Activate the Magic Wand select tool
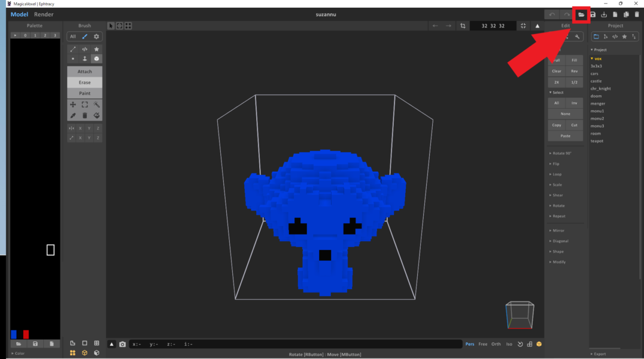Screen dimensions: 644x359 coord(96,105)
